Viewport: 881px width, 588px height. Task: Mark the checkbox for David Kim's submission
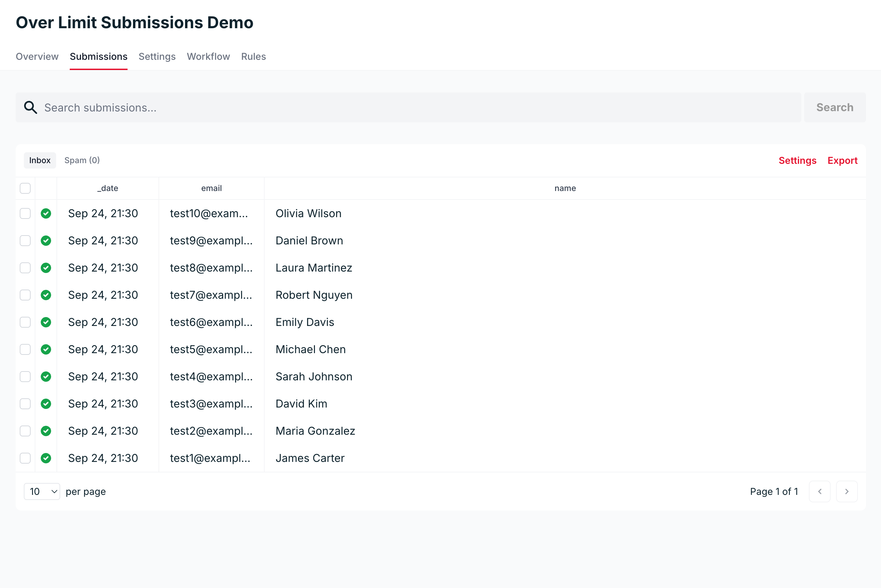point(25,403)
